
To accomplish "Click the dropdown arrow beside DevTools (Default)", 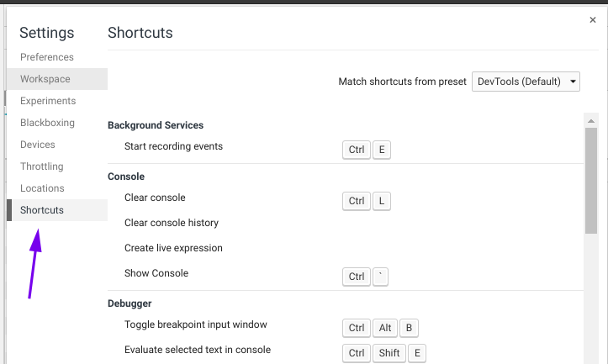I will pos(573,82).
